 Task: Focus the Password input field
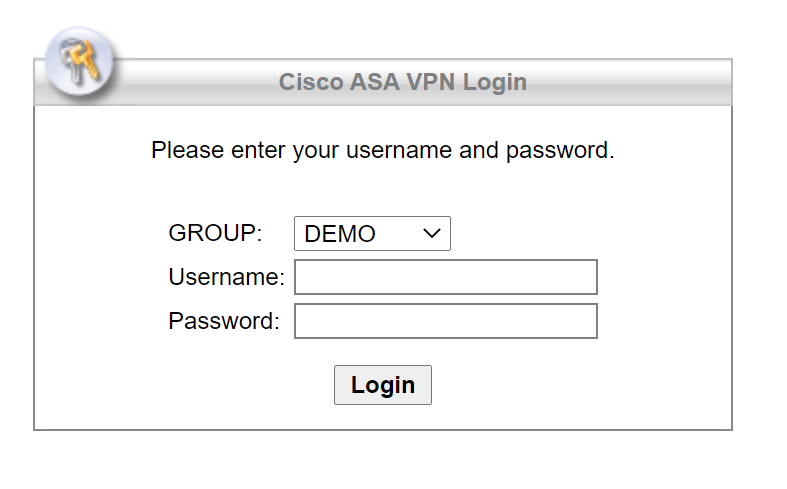(x=445, y=321)
